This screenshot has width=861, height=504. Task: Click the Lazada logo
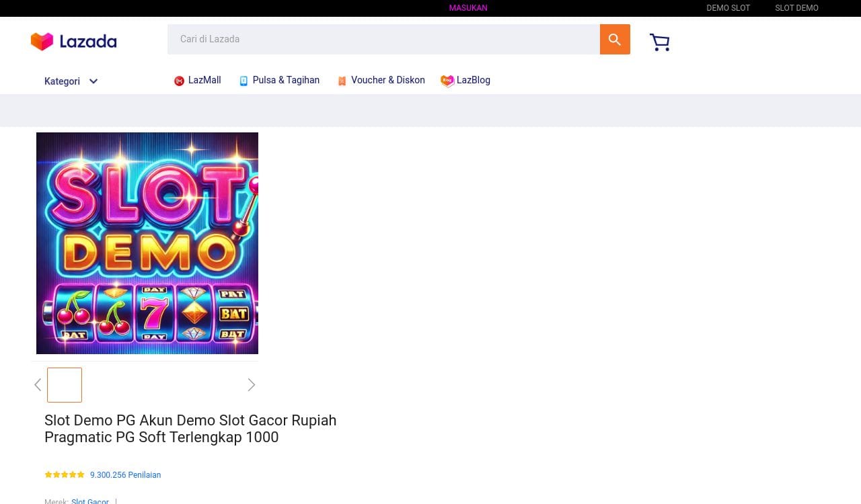click(74, 42)
